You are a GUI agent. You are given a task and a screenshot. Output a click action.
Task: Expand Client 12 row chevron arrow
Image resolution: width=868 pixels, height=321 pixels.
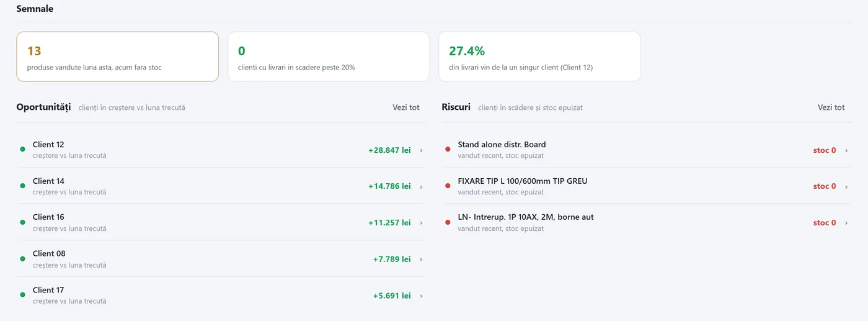point(422,150)
